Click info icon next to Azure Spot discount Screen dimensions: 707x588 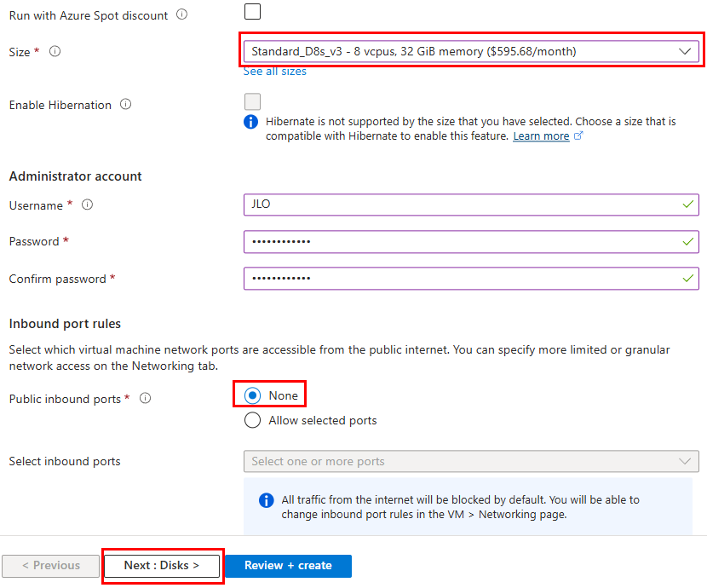pyautogui.click(x=181, y=14)
